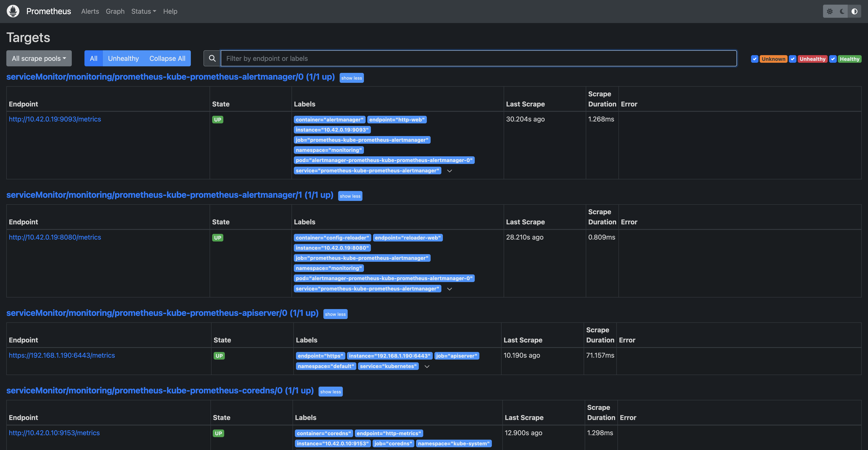Focus the filter by endpoint or labels field

479,58
